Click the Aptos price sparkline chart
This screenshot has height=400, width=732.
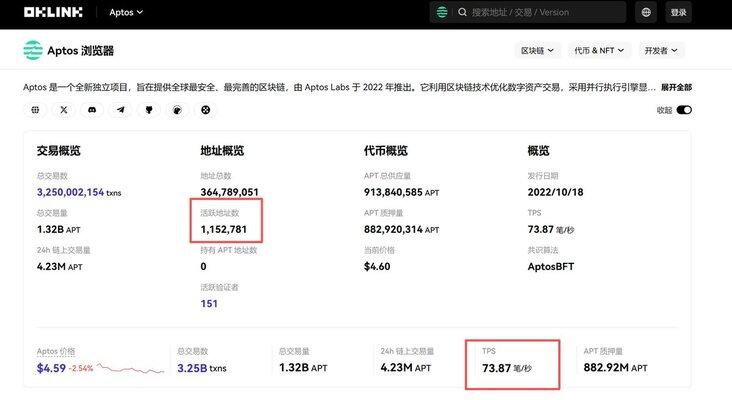tap(131, 369)
